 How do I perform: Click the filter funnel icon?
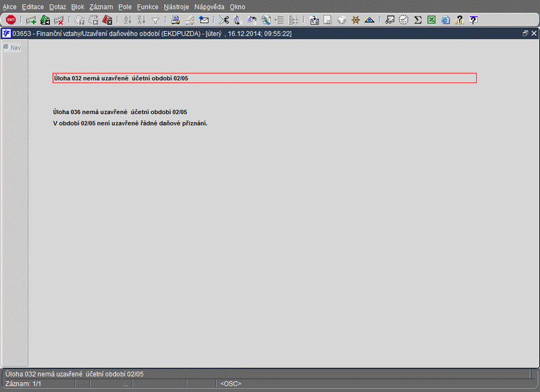pyautogui.click(x=155, y=21)
